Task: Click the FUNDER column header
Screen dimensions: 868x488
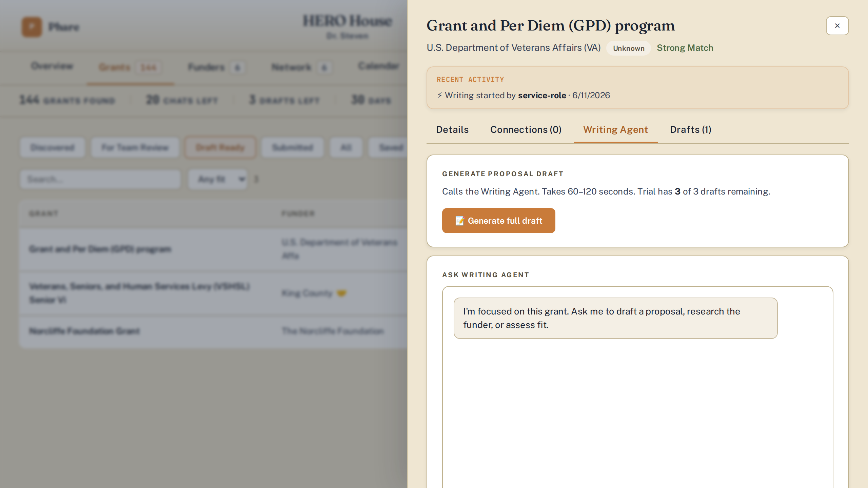Action: click(298, 213)
